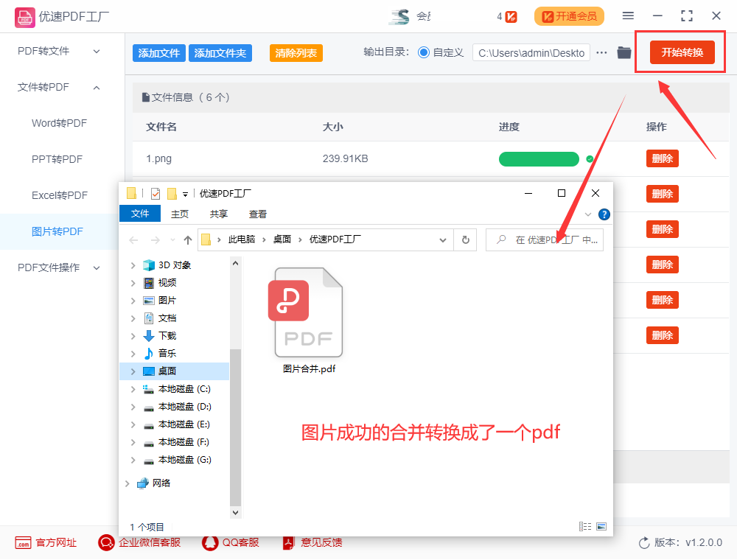Click the properties checkmark icon in Explorer title bar
The width and height of the screenshot is (737, 560).
(x=156, y=194)
